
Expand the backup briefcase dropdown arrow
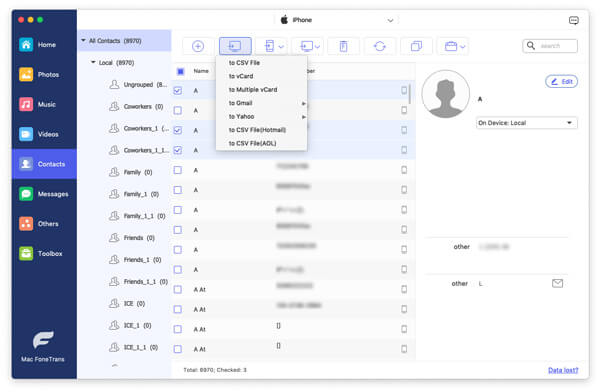(x=463, y=47)
